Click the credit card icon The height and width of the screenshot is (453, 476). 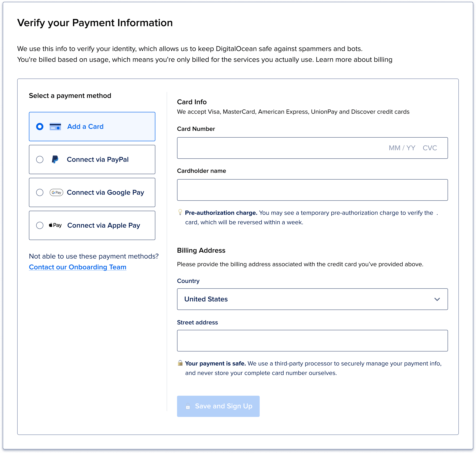pyautogui.click(x=55, y=127)
